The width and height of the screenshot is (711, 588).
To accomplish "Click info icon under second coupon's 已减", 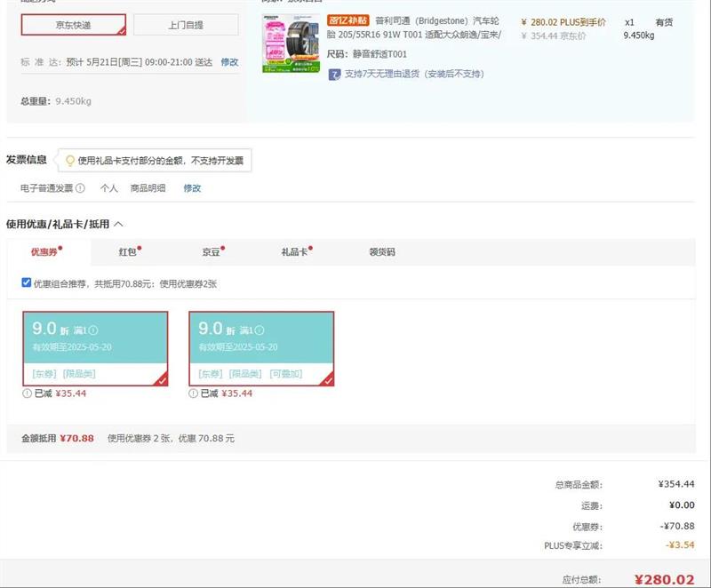I will click(193, 393).
